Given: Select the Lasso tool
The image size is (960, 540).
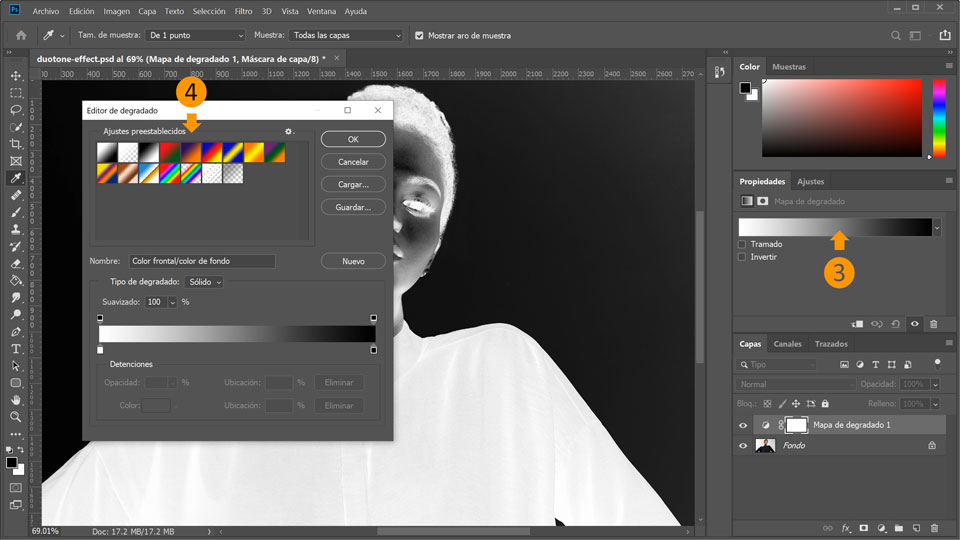Looking at the screenshot, I should tap(16, 110).
